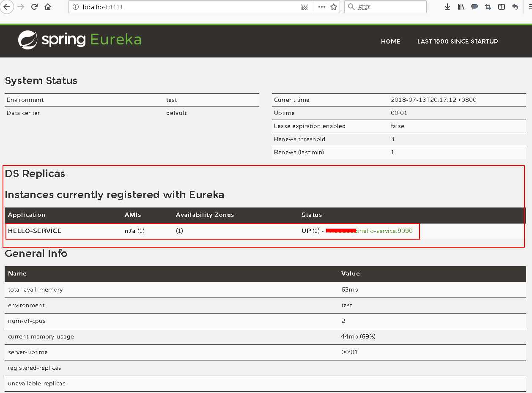
Task: Select the current-memory-usage row name
Action: [41, 337]
